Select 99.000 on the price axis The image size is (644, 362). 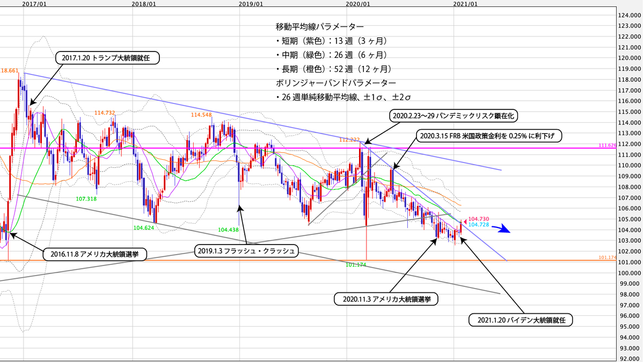click(630, 283)
